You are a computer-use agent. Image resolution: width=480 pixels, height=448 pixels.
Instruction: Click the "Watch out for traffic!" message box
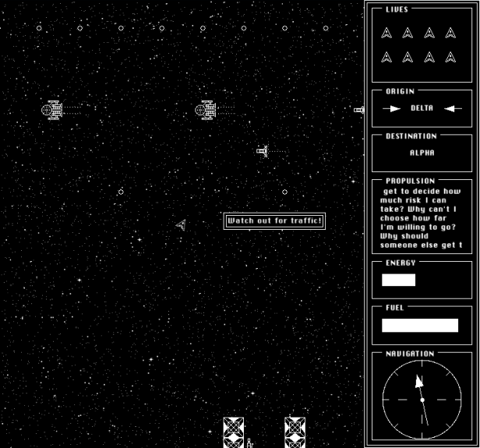click(x=274, y=221)
